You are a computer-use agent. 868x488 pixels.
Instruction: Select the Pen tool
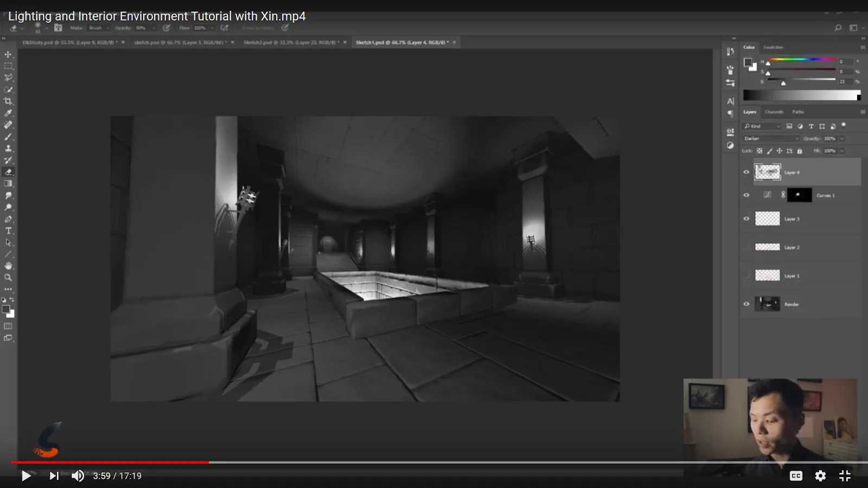(x=8, y=219)
